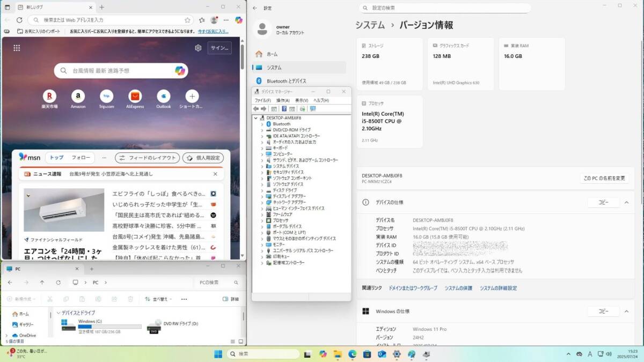This screenshot has width=644, height=362.
Task: Open システムの詳細設定 link
Action: coord(499,288)
